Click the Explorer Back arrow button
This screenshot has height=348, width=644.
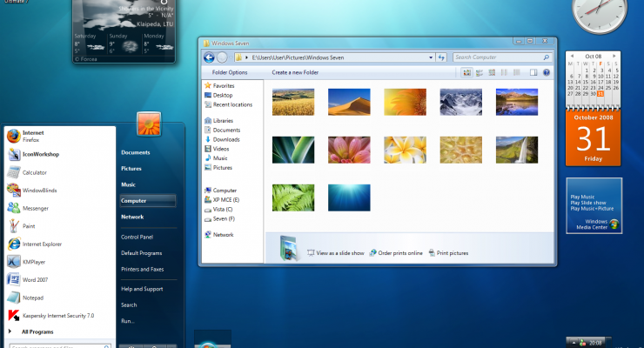pyautogui.click(x=210, y=57)
